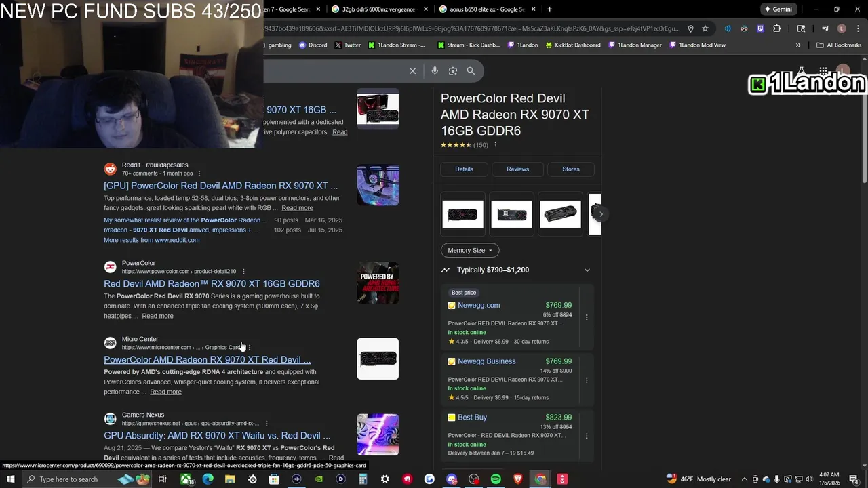
Task: Start Google voice search with microphone
Action: pyautogui.click(x=435, y=70)
